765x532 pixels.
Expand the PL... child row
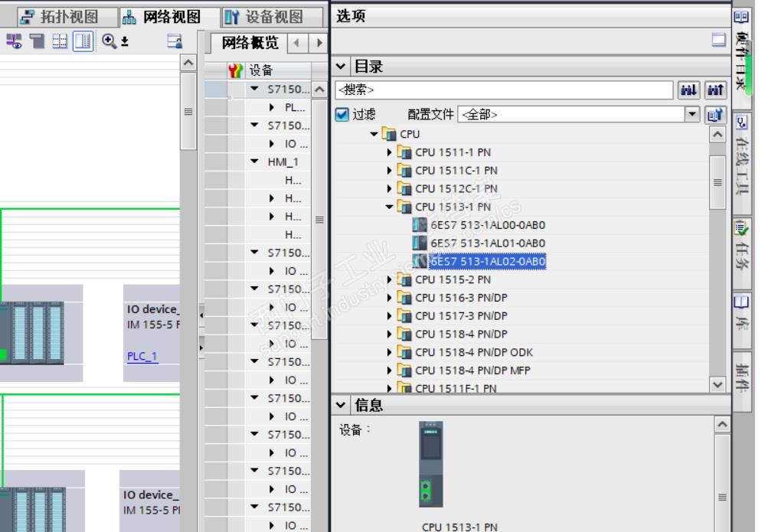(272, 107)
